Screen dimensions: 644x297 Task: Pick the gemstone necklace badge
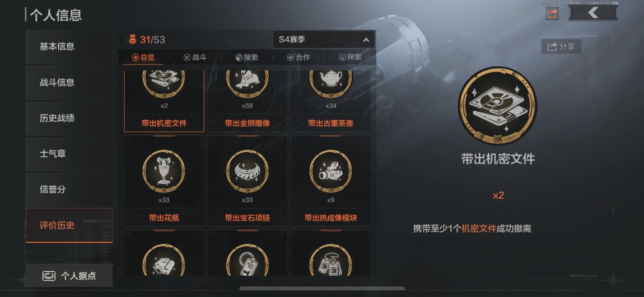[248, 181]
